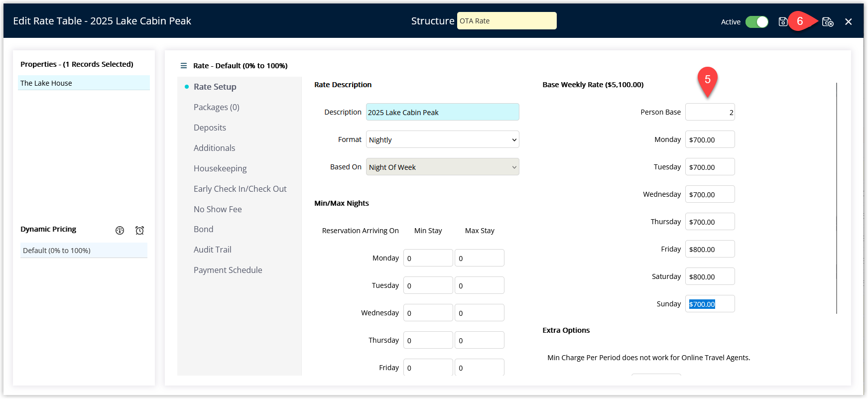Screen dimensions: 868x399
Task: Click the Base Weekly Rate ($5,100.00) heading
Action: coord(593,85)
